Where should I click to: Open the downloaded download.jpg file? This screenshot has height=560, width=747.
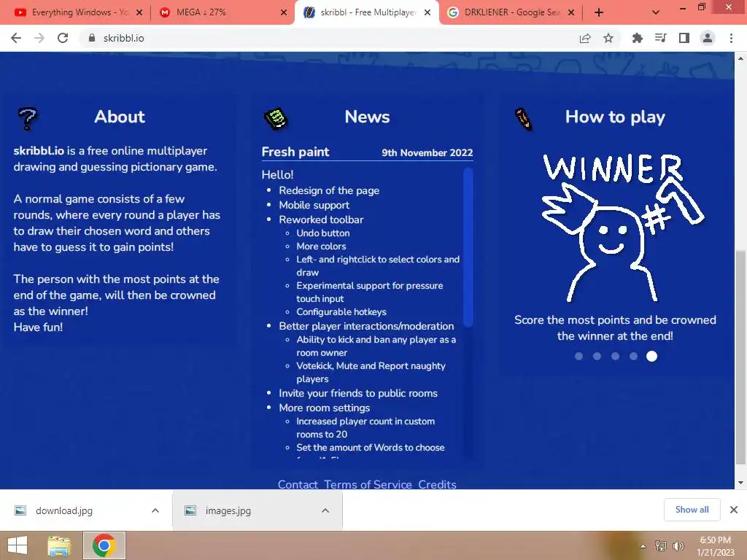tap(64, 510)
